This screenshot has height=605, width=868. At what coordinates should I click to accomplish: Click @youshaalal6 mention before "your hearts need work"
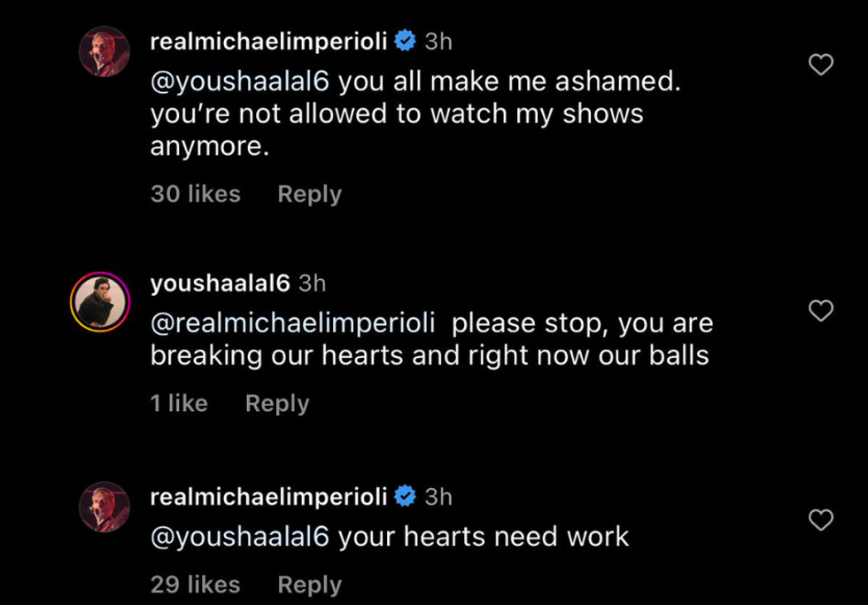pyautogui.click(x=240, y=537)
